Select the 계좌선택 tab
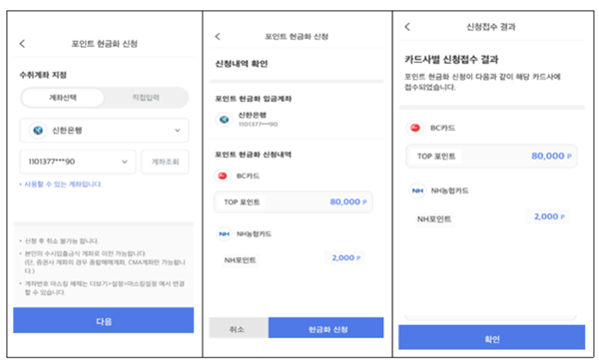 click(x=63, y=98)
